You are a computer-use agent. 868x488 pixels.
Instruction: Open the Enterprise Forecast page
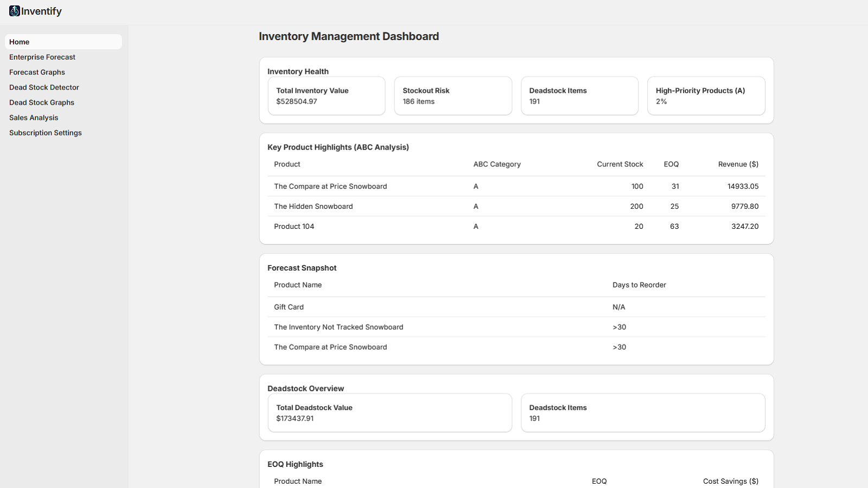[x=42, y=57]
